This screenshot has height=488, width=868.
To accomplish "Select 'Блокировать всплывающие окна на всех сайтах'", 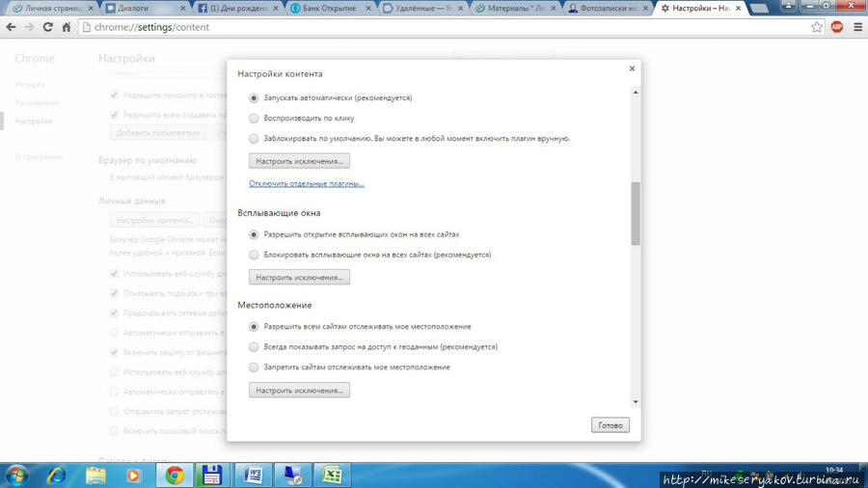I will [x=254, y=256].
